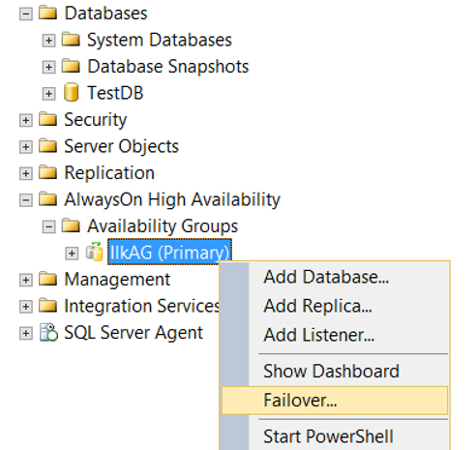Viewport: 476px width, 450px height.
Task: Collapse the AlwaysOn High Availability node
Action: (x=26, y=200)
